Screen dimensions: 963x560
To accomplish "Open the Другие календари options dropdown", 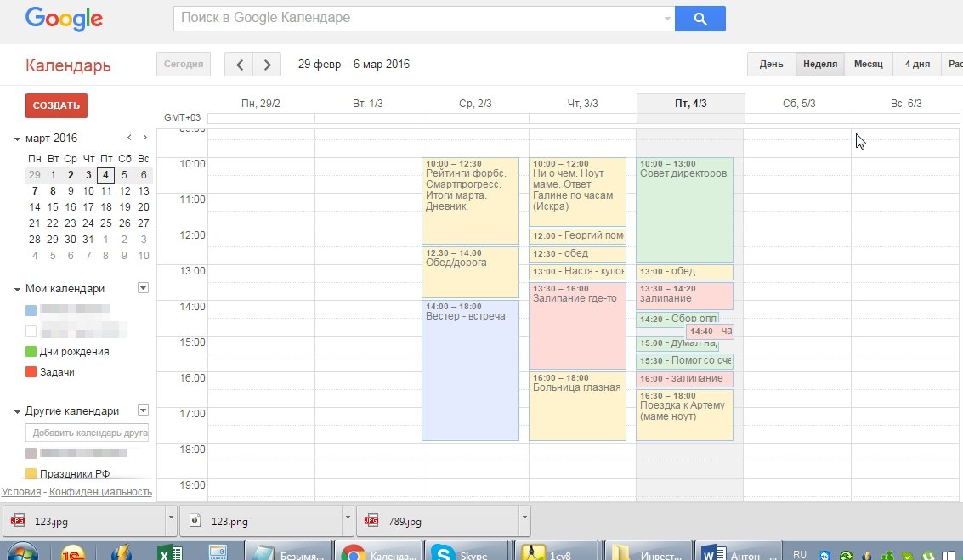I will pyautogui.click(x=143, y=410).
